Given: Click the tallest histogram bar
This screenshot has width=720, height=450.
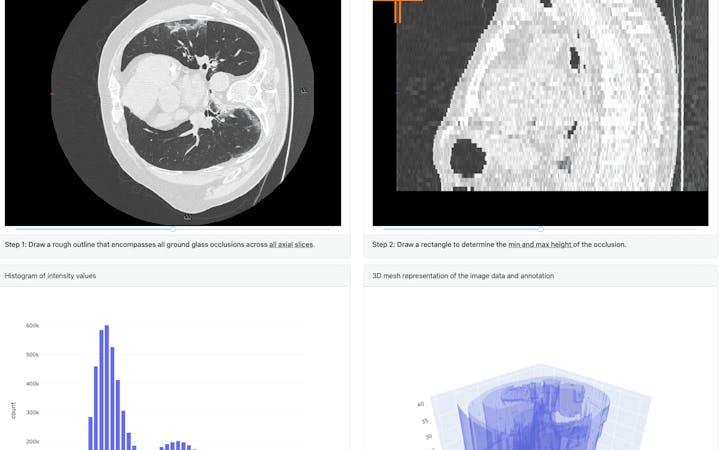Looking at the screenshot, I should tap(107, 388).
